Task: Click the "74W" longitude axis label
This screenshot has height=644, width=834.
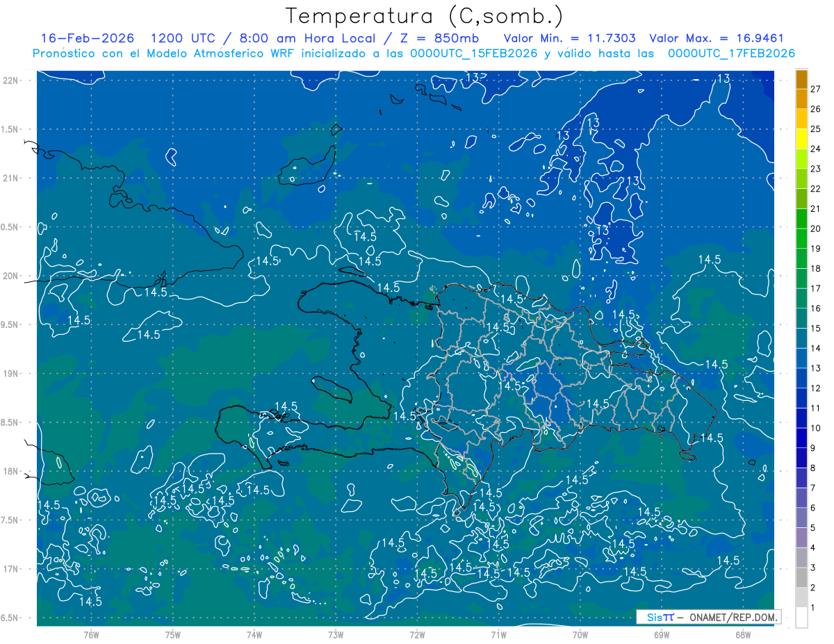Action: tap(254, 634)
